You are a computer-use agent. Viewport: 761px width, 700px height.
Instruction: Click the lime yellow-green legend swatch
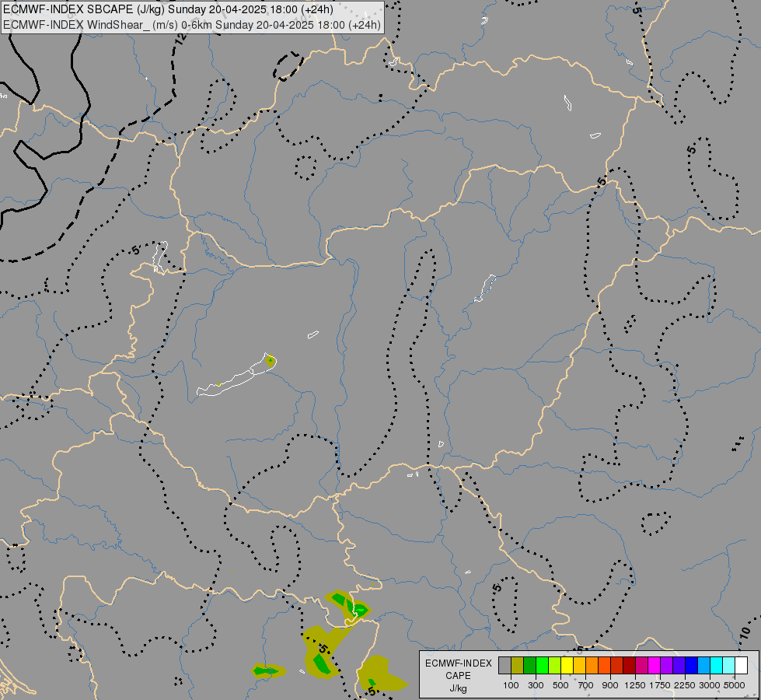(554, 666)
